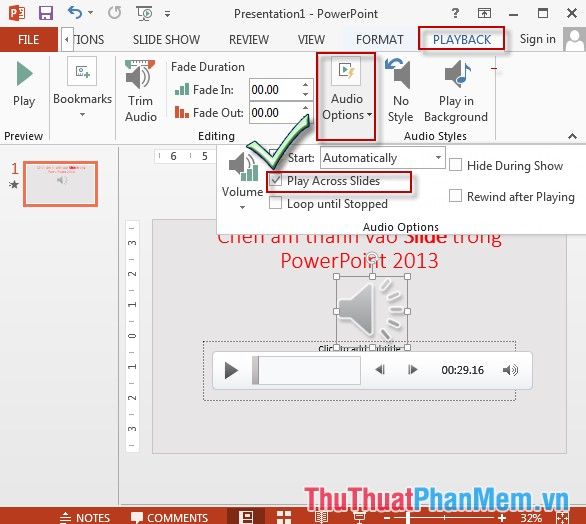The width and height of the screenshot is (586, 524).
Task: Undo the last action
Action: [x=75, y=13]
